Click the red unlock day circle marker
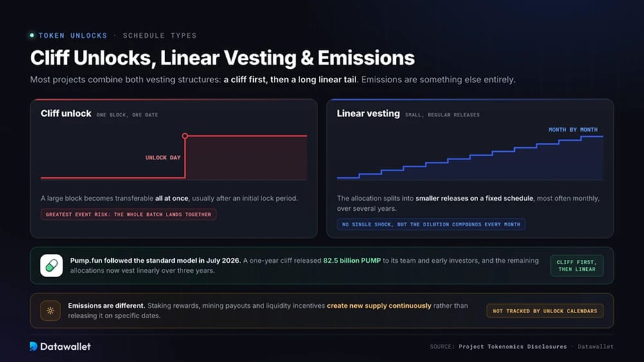644x362 pixels. [185, 136]
